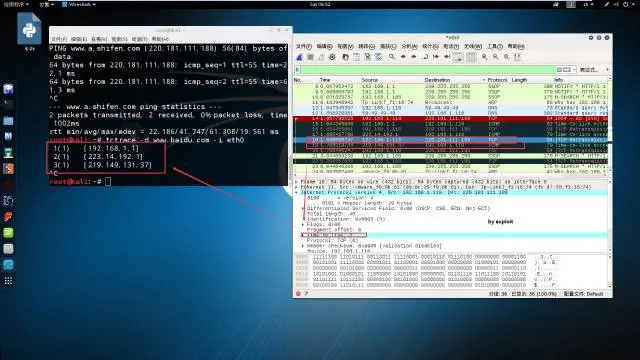Toggle packet list colorization button

pos(471,57)
